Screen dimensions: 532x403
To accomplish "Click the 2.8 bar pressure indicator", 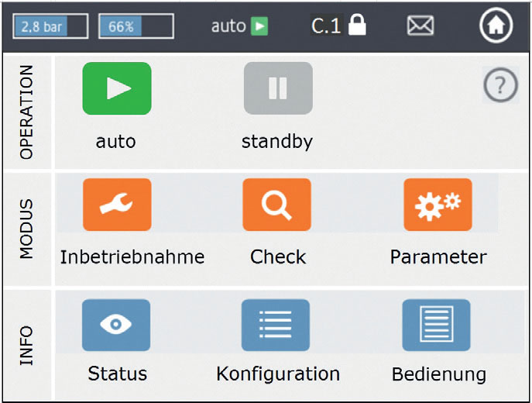I will pos(50,26).
